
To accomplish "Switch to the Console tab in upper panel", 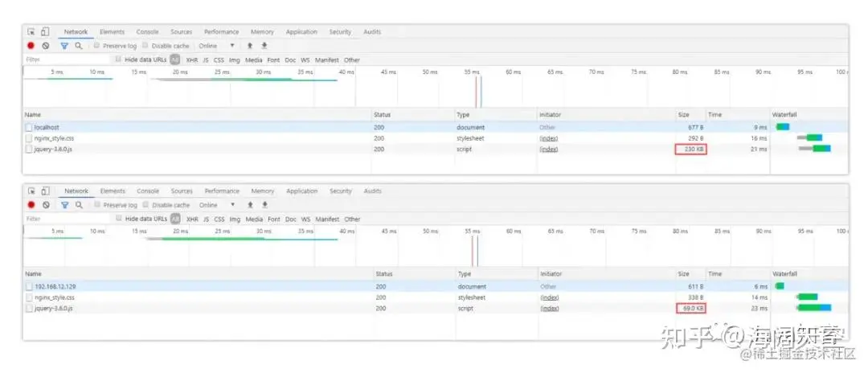I will pos(147,32).
